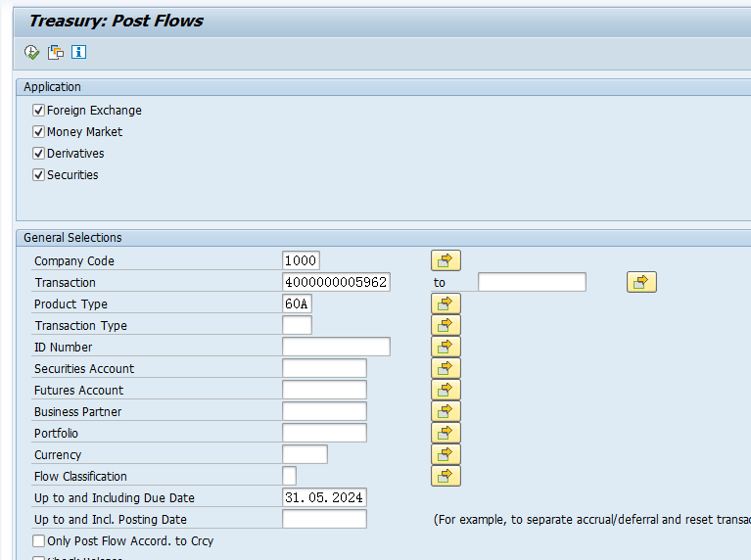Viewport: 751px width, 560px height.
Task: Uncheck the Money Market checkbox
Action: (x=39, y=132)
